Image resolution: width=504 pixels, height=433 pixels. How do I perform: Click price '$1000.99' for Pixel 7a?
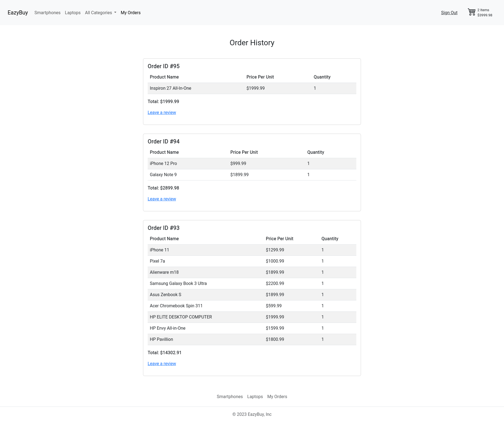tap(275, 261)
